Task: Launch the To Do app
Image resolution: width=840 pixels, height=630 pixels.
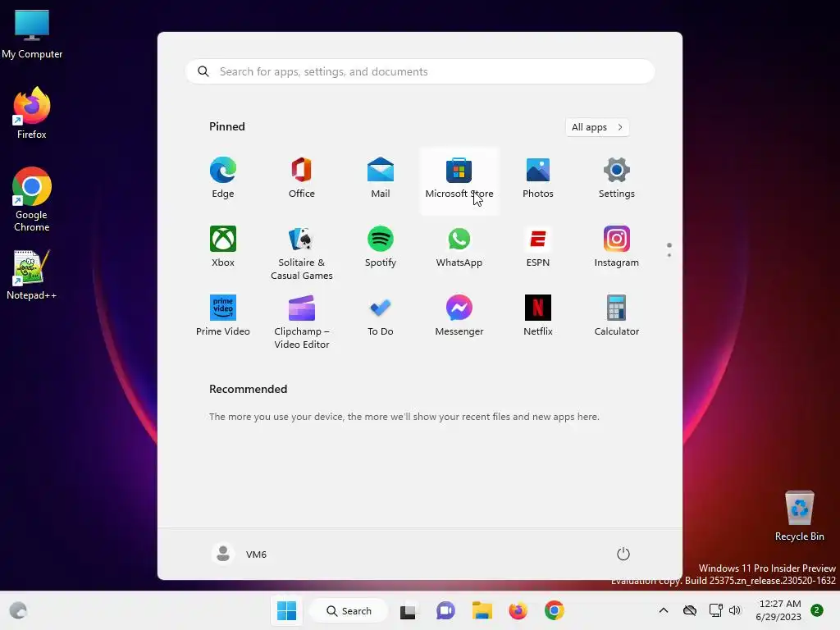Action: (381, 316)
